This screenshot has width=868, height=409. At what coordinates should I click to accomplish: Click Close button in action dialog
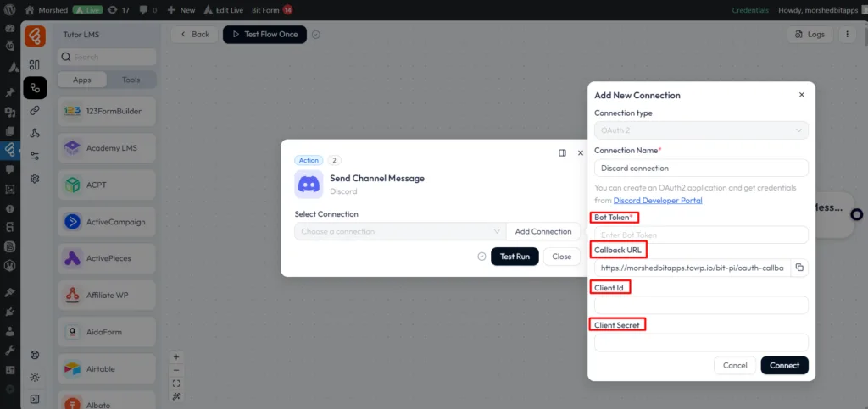(562, 257)
